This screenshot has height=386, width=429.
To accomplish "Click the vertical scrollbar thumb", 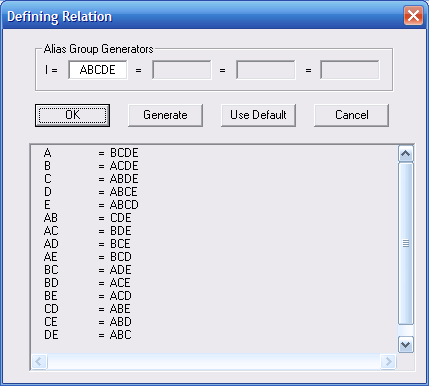I will click(x=406, y=243).
